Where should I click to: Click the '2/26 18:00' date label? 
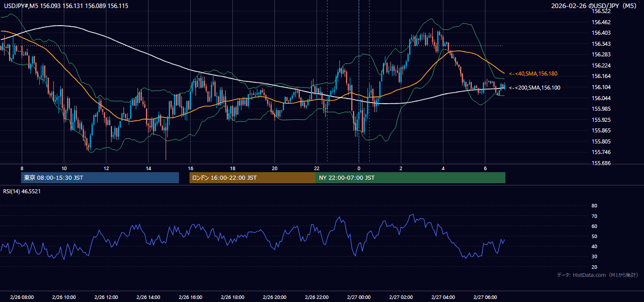232,297
